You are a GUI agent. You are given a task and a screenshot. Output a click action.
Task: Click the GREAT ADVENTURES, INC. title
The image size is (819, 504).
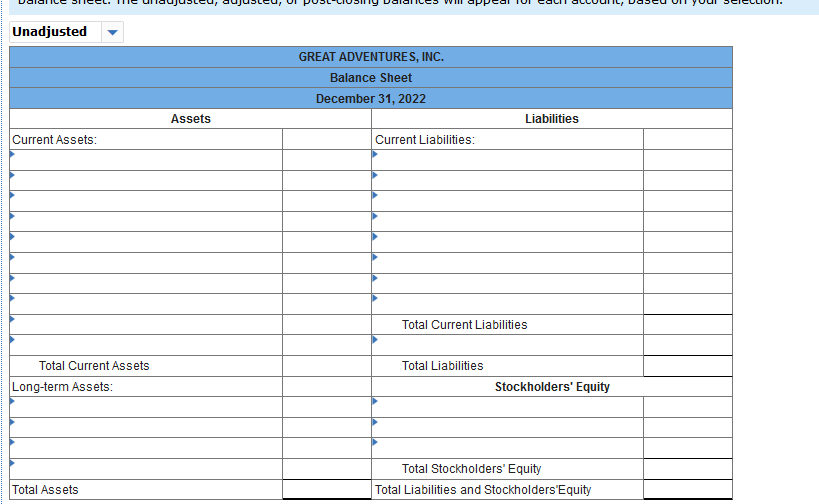pyautogui.click(x=371, y=57)
